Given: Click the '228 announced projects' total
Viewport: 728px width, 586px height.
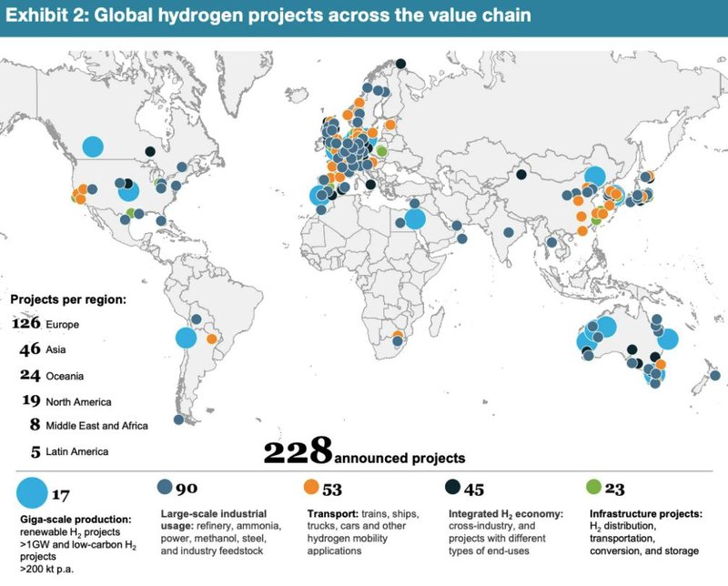Looking at the screenshot, I should pos(365,452).
